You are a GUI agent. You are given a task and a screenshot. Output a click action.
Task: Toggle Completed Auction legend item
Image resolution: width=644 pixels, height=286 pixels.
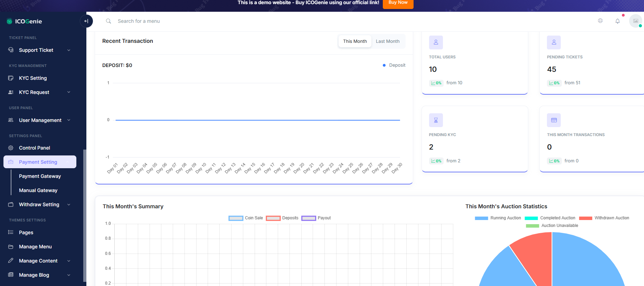click(550, 218)
